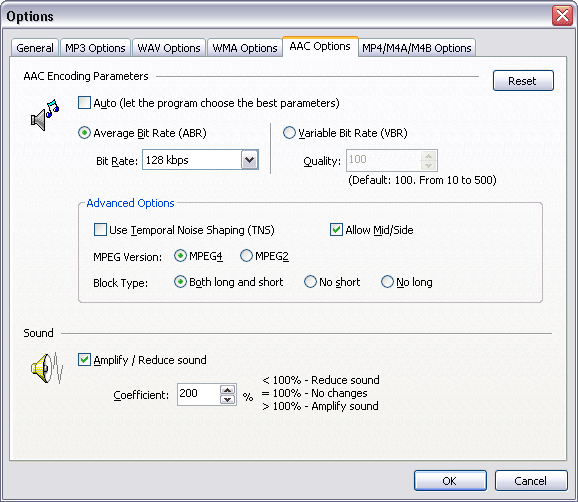This screenshot has width=578, height=502.
Task: Open the Bit Rate dropdown arrow
Action: (250, 160)
